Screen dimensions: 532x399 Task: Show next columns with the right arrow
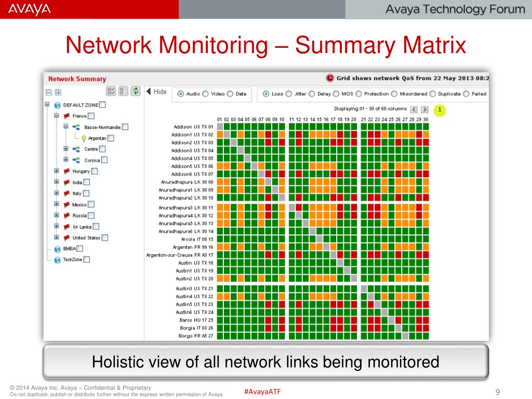tap(424, 109)
